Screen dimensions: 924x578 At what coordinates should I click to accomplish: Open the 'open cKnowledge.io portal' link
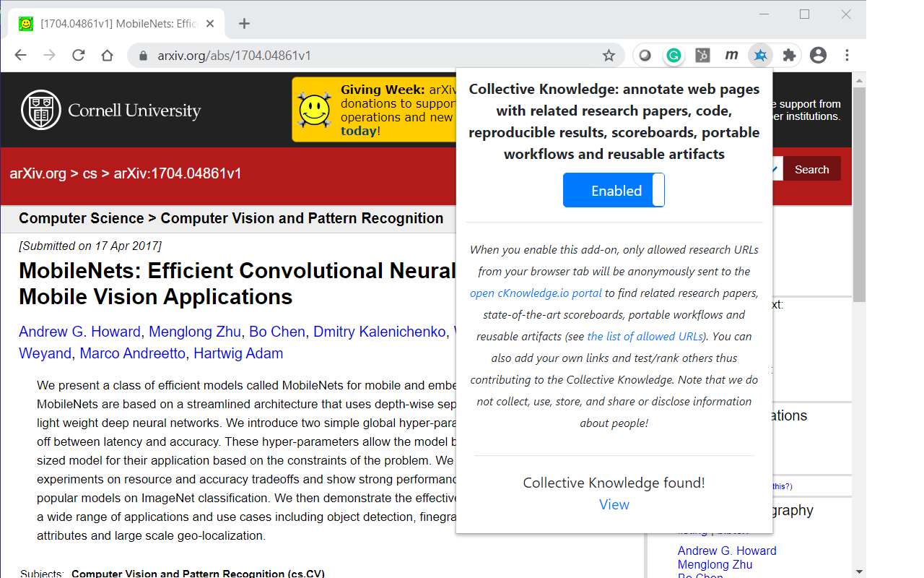pyautogui.click(x=536, y=293)
